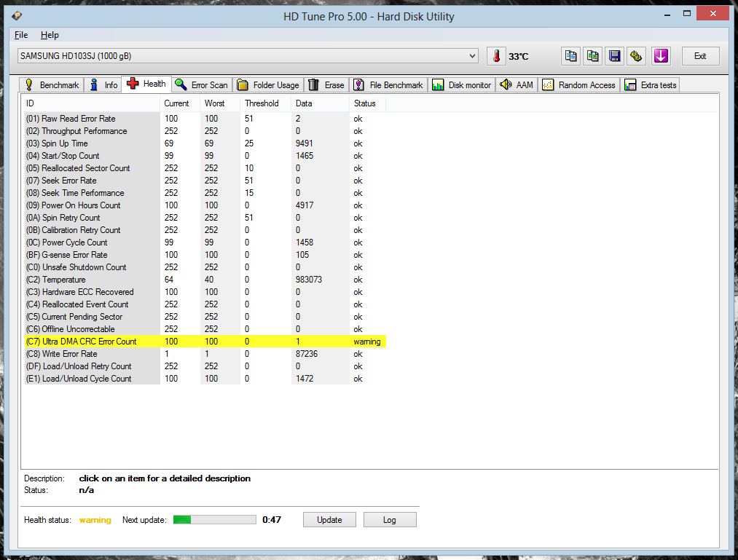Select the Extra tests tab
Screen dimensions: 738x560
(x=650, y=84)
